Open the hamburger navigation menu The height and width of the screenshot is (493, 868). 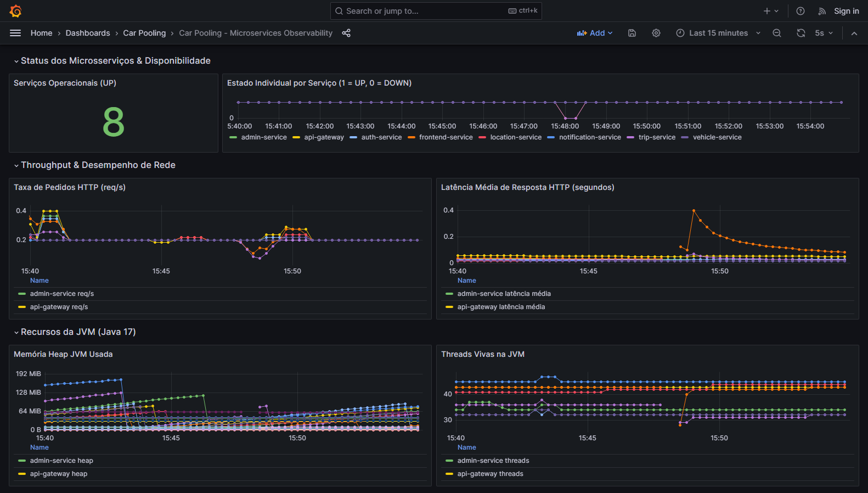tap(15, 33)
